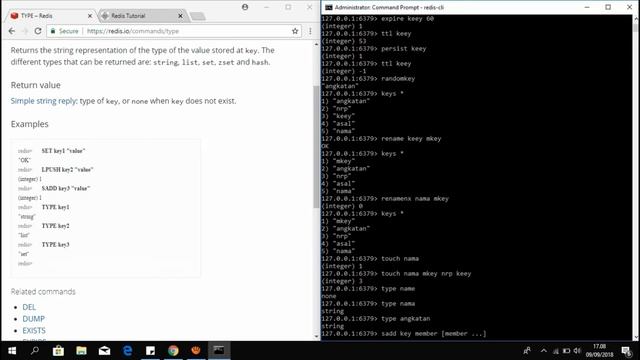Screen dimensions: 640x360
Task: Click 'TYPE key1' example line
Action: pos(56,207)
